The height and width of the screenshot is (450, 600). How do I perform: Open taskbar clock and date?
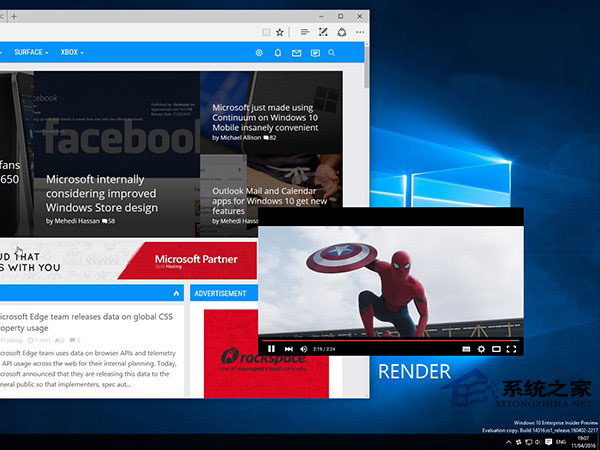tap(583, 442)
